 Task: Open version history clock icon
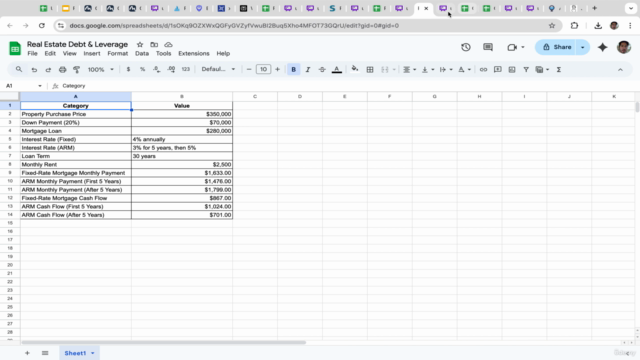click(x=466, y=47)
